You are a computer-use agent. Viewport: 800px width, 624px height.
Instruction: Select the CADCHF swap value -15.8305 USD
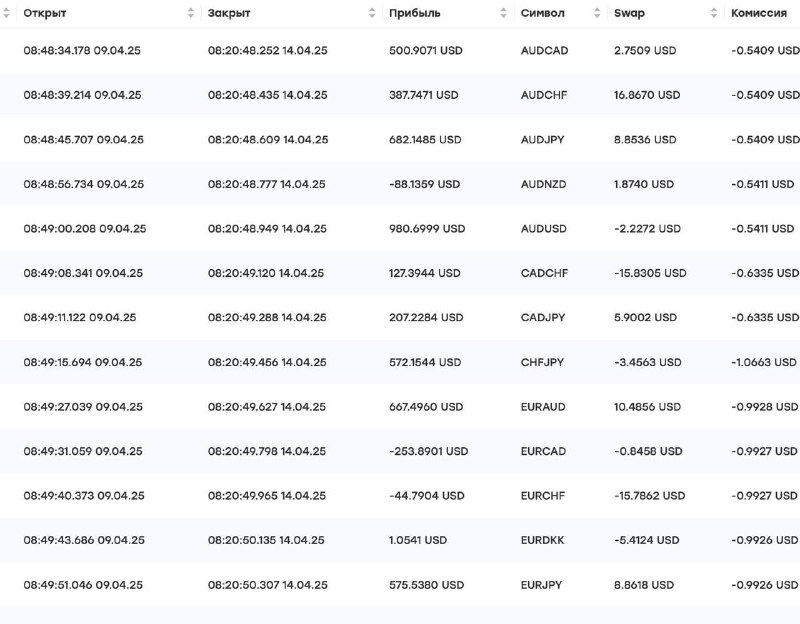coord(650,273)
